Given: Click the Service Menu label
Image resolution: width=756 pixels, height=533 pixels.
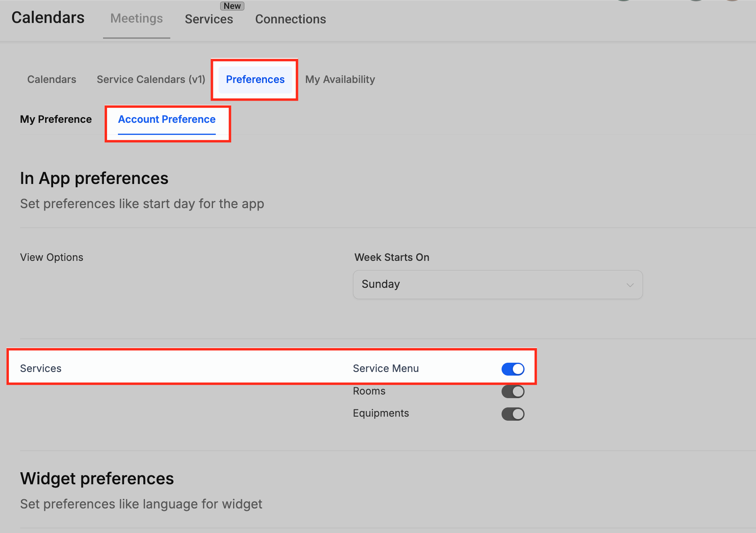Looking at the screenshot, I should click(x=386, y=368).
